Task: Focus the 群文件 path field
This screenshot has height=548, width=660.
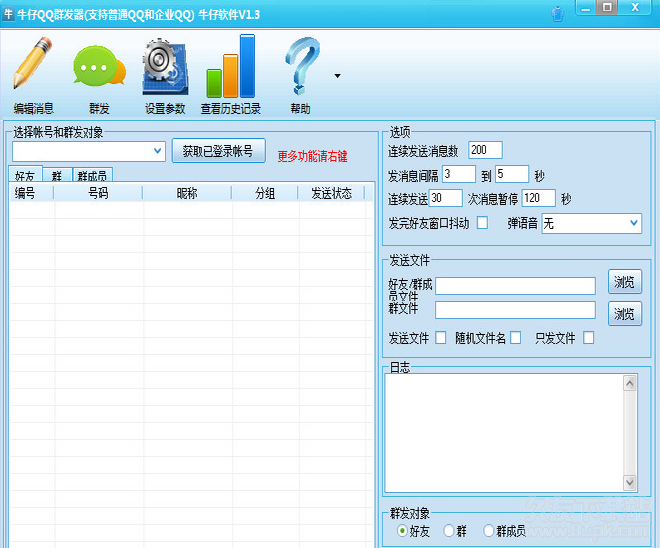Action: tap(515, 310)
